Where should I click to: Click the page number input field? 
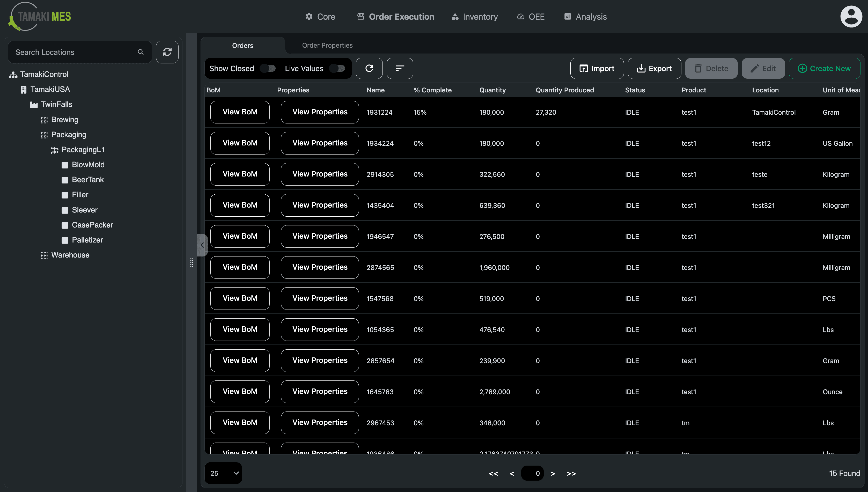(533, 473)
